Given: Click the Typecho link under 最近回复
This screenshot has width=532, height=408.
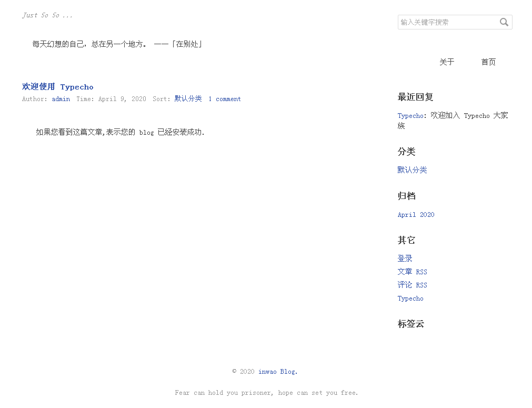Looking at the screenshot, I should click(x=409, y=115).
